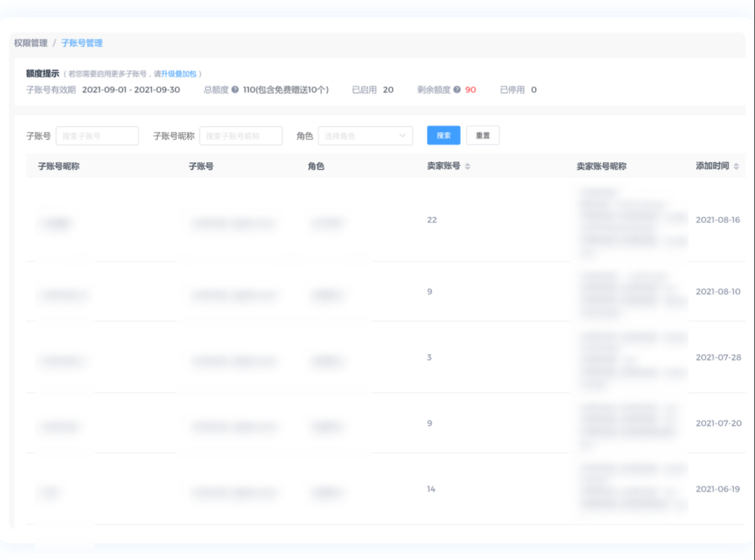Viewport: 755px width, 560px height.
Task: Click the seller account count 14
Action: [431, 489]
